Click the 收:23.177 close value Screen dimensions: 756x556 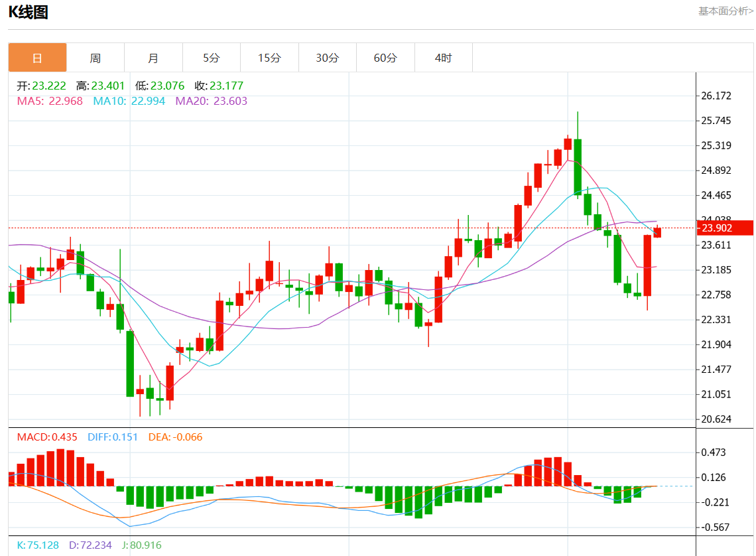tap(219, 86)
